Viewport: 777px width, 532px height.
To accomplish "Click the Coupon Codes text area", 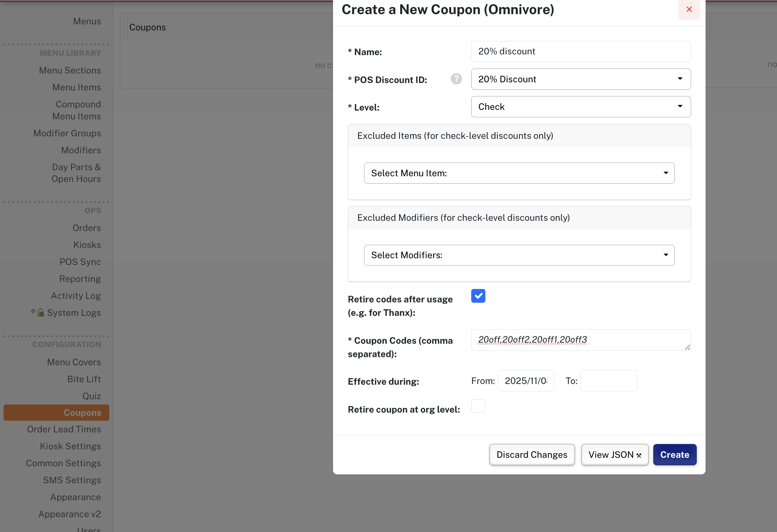I will pyautogui.click(x=581, y=340).
